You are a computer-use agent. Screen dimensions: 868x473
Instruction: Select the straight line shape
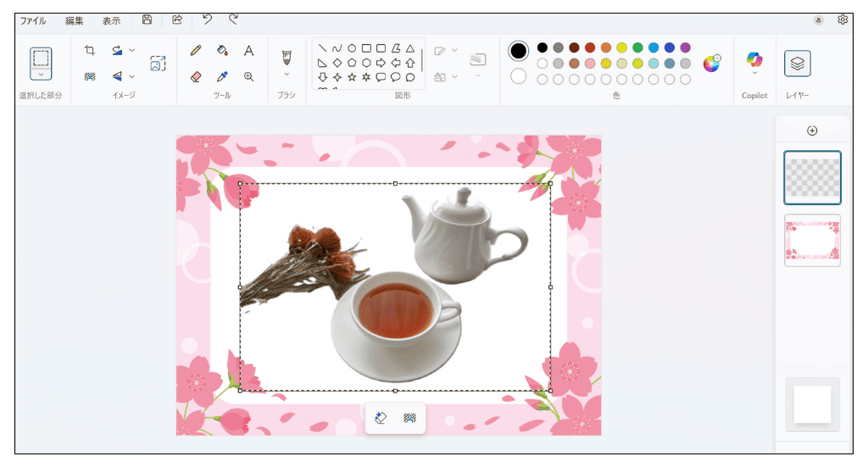coord(323,48)
